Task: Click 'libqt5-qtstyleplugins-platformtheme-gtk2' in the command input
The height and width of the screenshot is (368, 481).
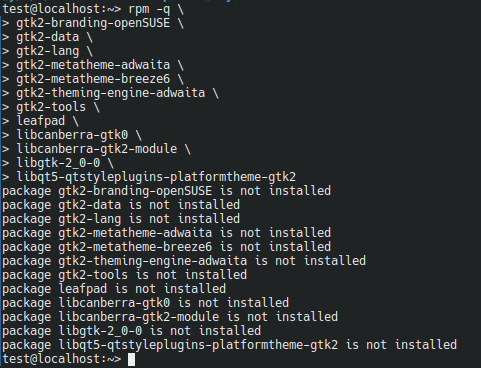Action: coord(156,177)
